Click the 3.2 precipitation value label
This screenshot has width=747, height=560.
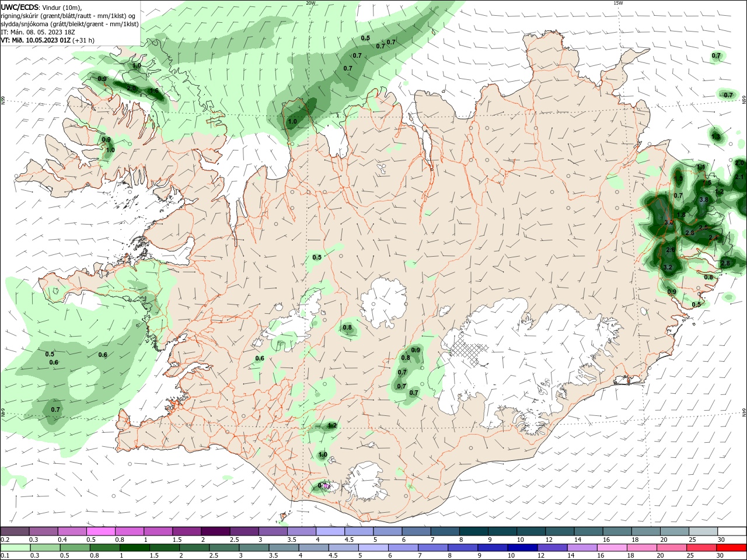[668, 267]
